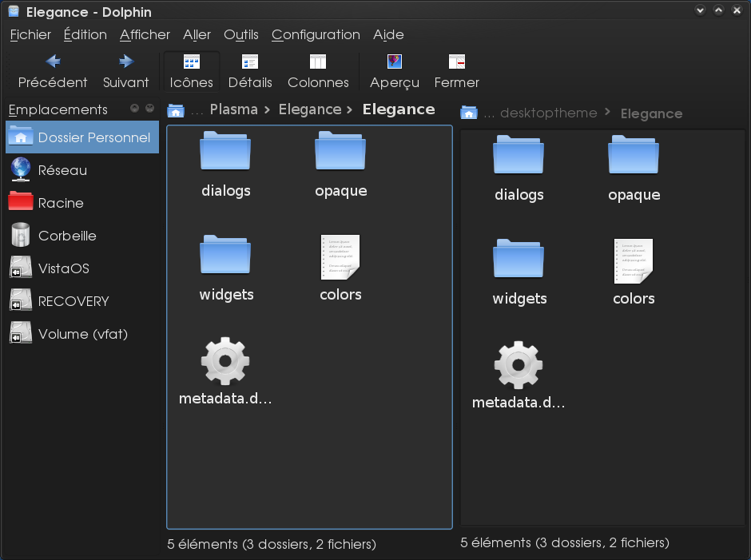Open the Outils menu

[x=241, y=34]
